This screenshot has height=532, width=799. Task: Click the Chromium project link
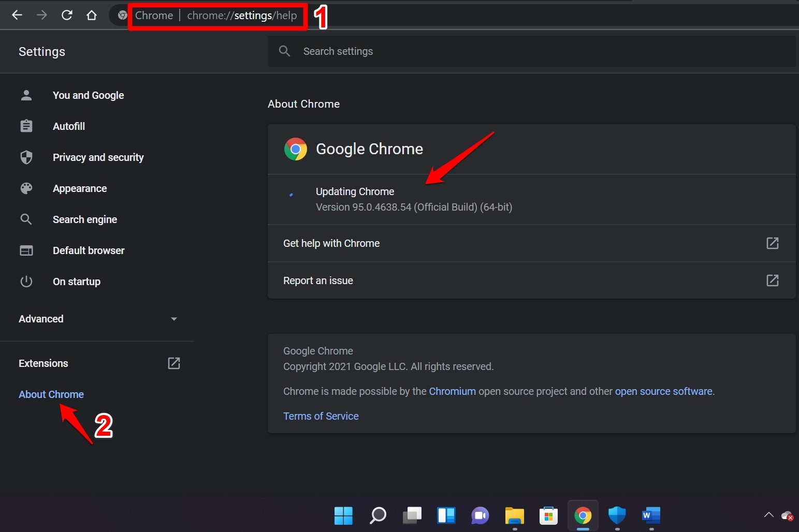tap(452, 391)
